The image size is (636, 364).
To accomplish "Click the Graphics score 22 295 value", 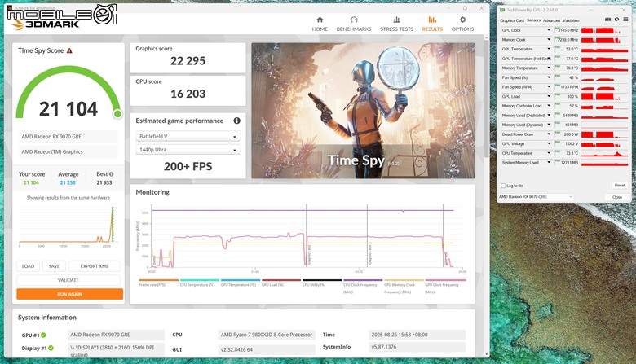I will click(x=188, y=61).
